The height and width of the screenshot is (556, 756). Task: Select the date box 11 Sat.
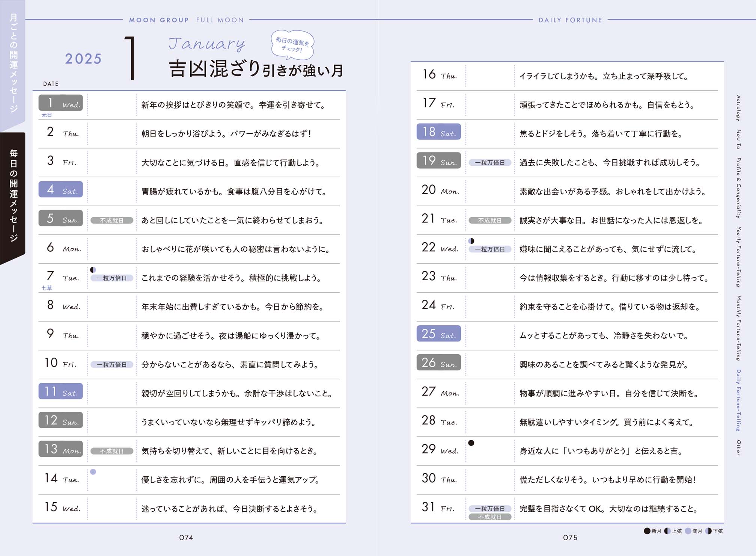tap(60, 391)
